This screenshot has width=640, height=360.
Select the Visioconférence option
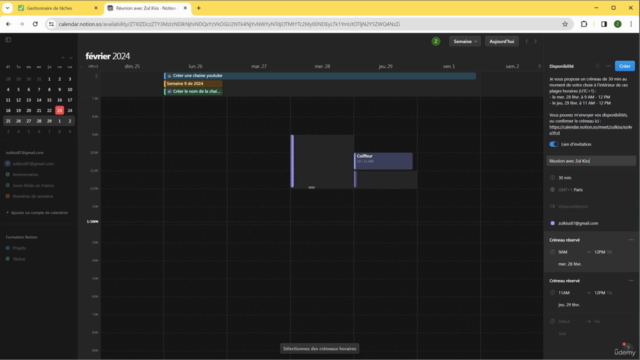[573, 206]
